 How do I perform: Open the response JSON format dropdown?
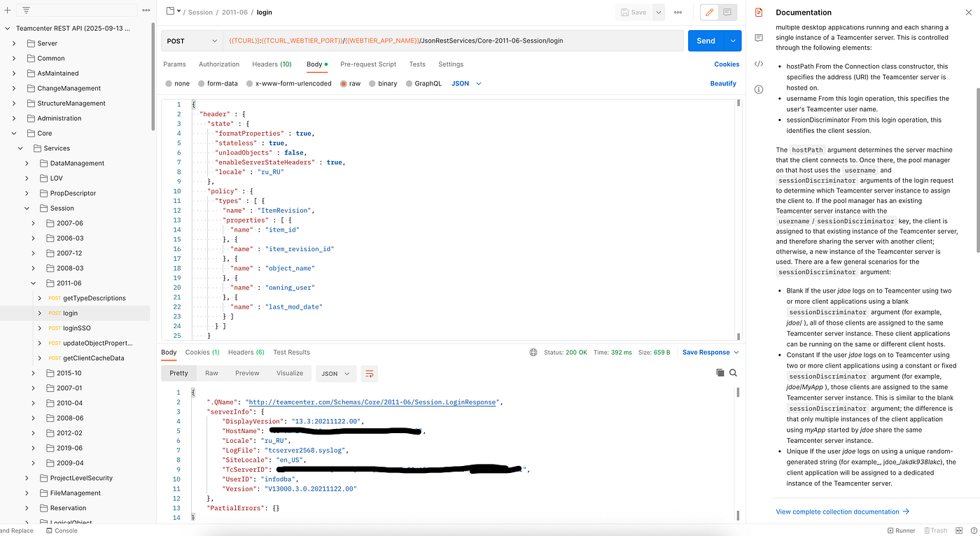point(335,374)
